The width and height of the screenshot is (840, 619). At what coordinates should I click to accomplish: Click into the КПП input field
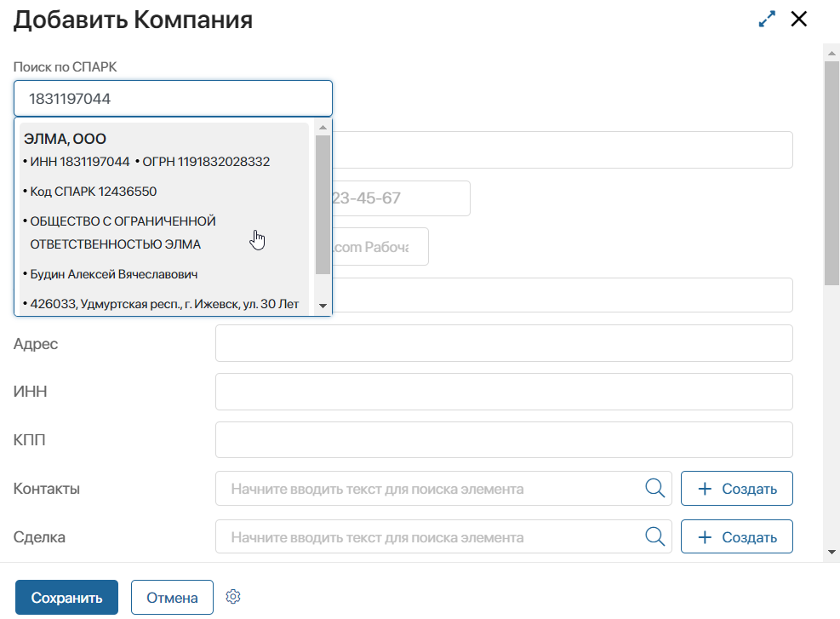tap(504, 440)
